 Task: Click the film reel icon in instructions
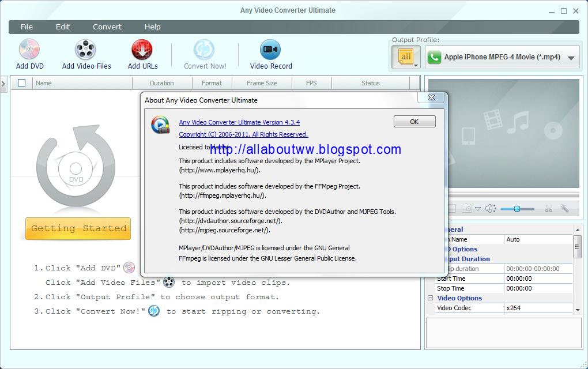click(x=169, y=281)
